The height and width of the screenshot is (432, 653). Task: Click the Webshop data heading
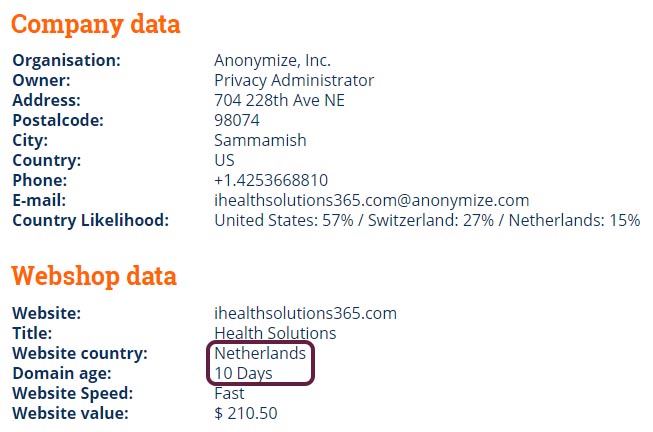coord(94,276)
